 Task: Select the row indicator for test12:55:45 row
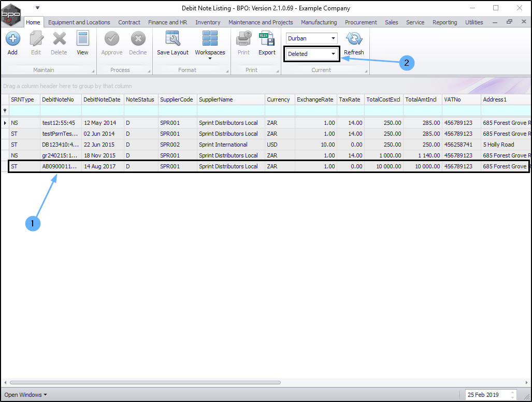(x=5, y=123)
